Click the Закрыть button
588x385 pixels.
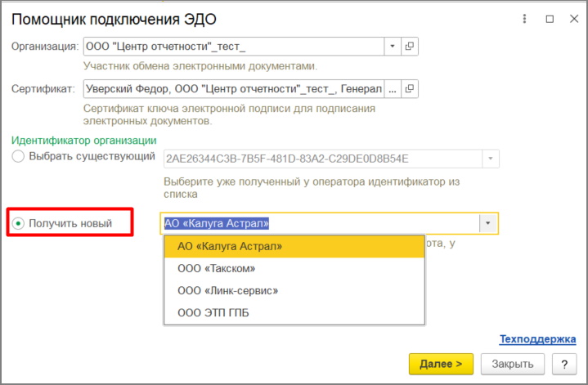pyautogui.click(x=512, y=364)
